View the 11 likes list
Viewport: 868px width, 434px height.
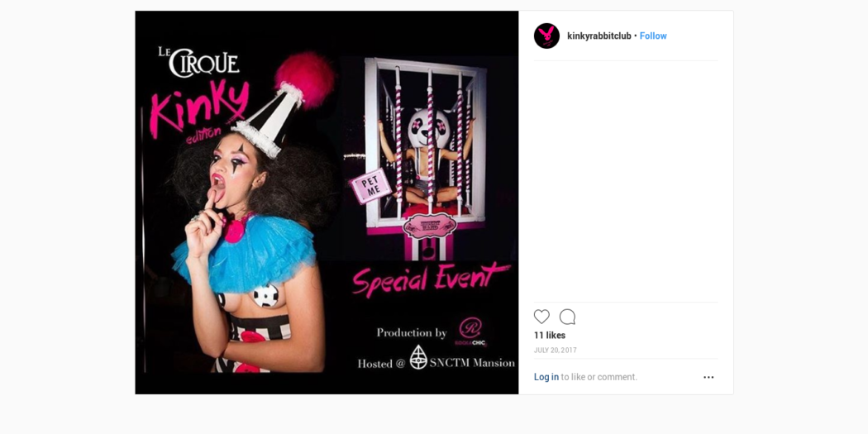click(x=549, y=336)
